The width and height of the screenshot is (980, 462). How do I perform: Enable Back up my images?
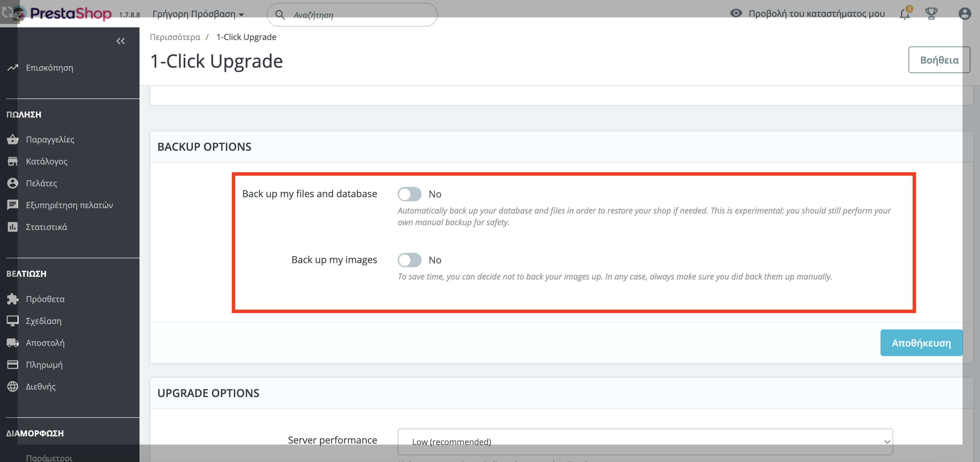pos(409,260)
